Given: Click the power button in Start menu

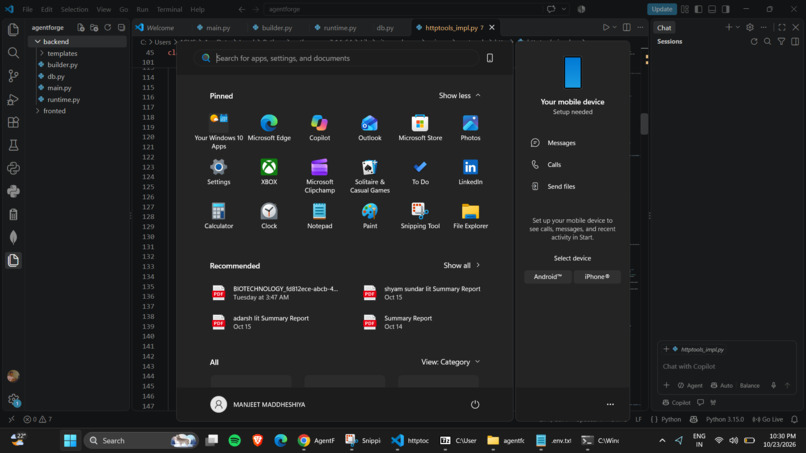Looking at the screenshot, I should click(475, 405).
